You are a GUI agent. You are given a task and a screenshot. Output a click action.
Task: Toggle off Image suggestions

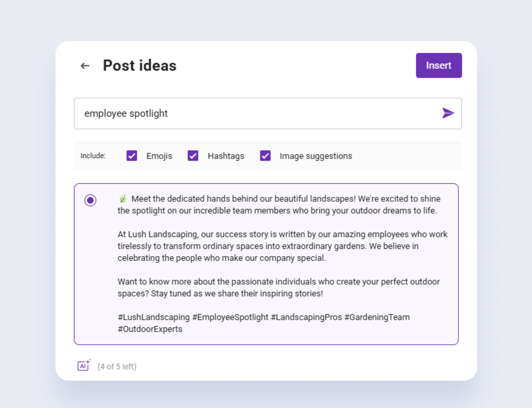coord(265,156)
